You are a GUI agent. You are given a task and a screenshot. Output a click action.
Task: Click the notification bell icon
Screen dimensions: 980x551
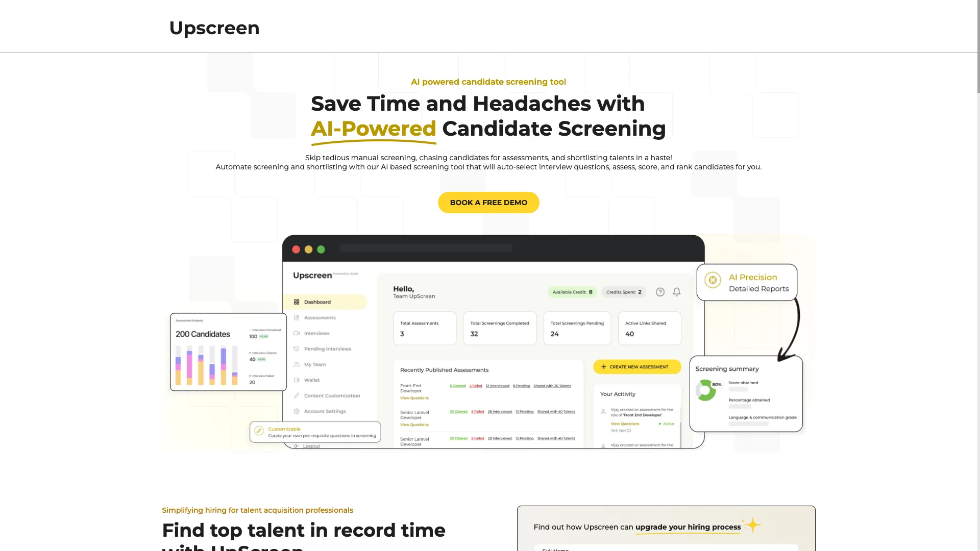coord(676,291)
